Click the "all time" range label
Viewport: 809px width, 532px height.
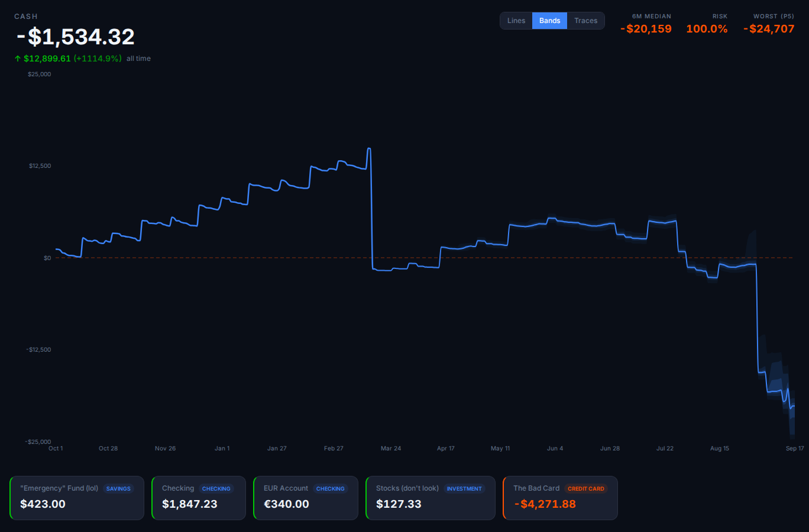point(138,59)
